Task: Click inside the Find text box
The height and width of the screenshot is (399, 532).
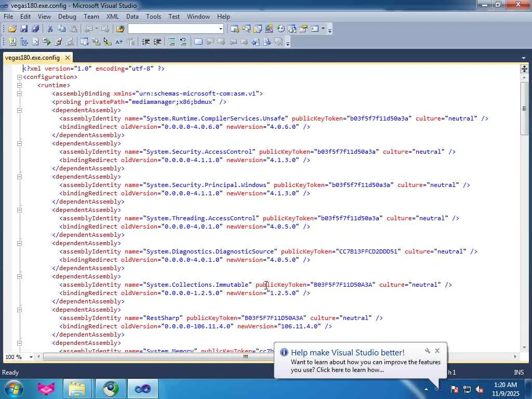Action: pos(172,29)
